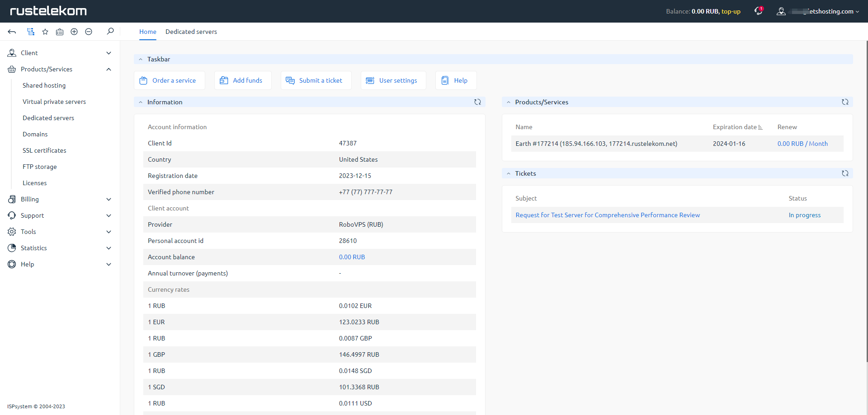
Task: Click the top-up link in the header
Action: point(731,11)
